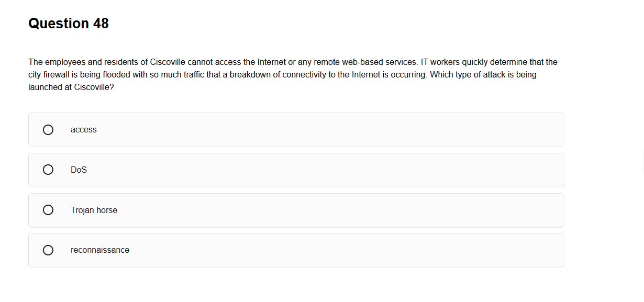644x302 pixels.
Task: Mark the "Trojan horse" radio button
Action: click(48, 210)
